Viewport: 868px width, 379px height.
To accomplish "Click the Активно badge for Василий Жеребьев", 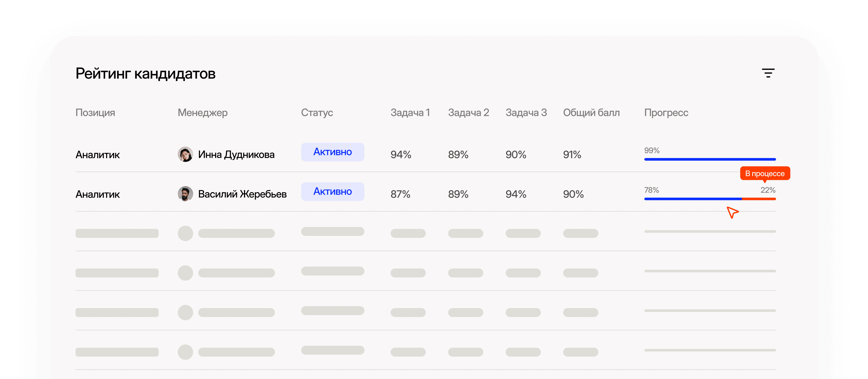I will click(x=332, y=191).
